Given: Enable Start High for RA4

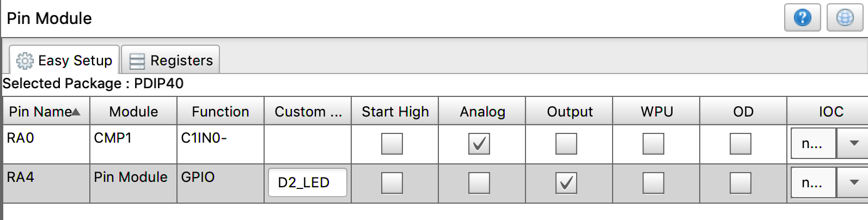Looking at the screenshot, I should click(392, 183).
